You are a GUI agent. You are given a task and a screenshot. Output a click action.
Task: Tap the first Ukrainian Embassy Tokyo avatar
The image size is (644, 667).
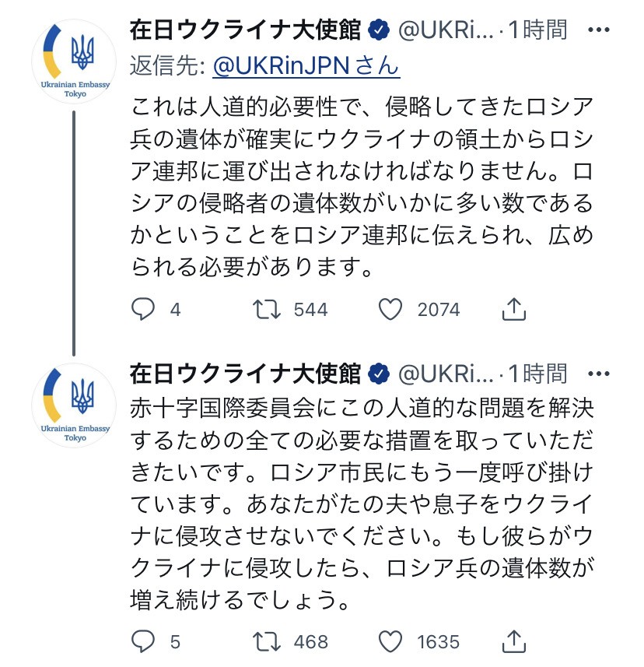(75, 61)
